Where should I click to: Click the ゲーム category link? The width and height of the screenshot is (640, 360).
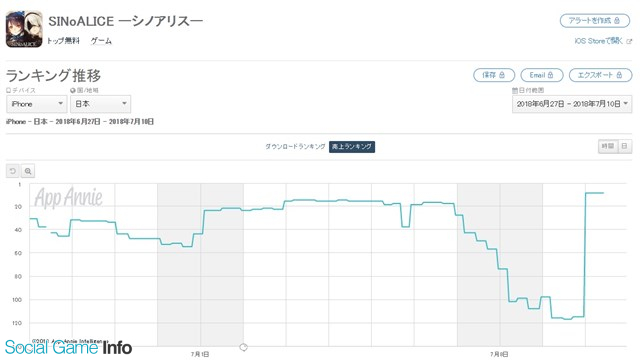pos(101,41)
